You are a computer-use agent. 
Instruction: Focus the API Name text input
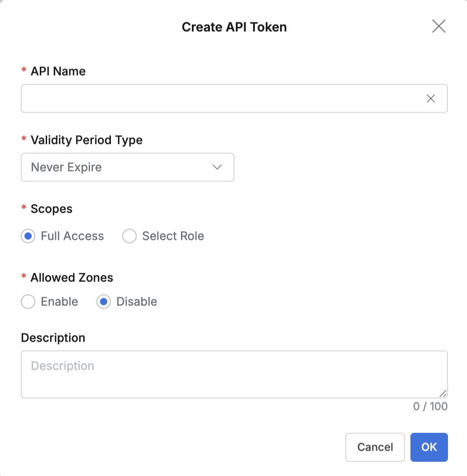[234, 98]
